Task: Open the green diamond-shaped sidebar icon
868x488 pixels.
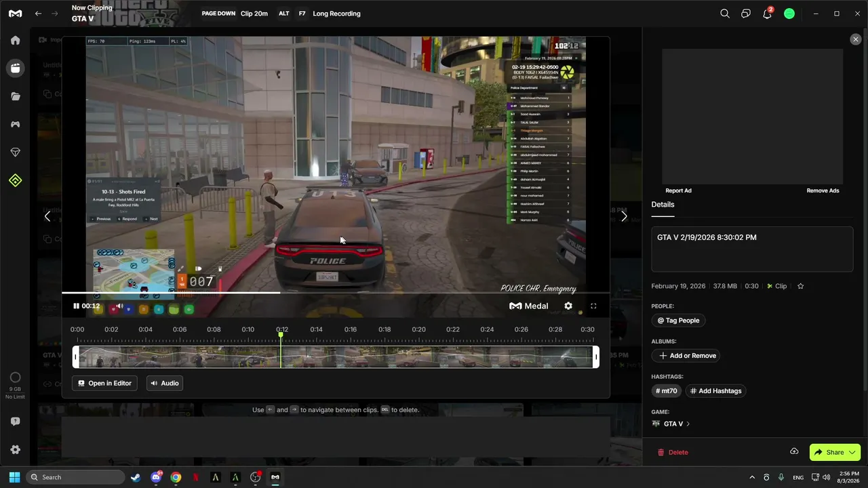Action: click(15, 180)
